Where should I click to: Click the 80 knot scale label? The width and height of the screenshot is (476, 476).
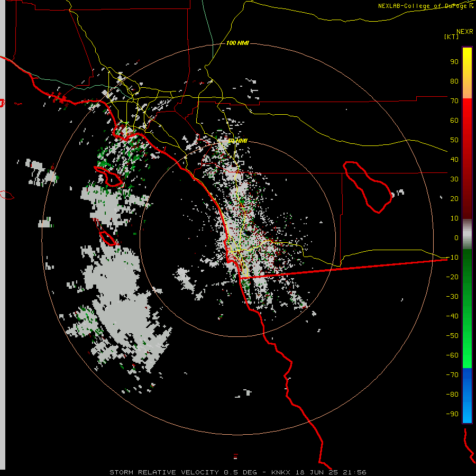click(454, 81)
